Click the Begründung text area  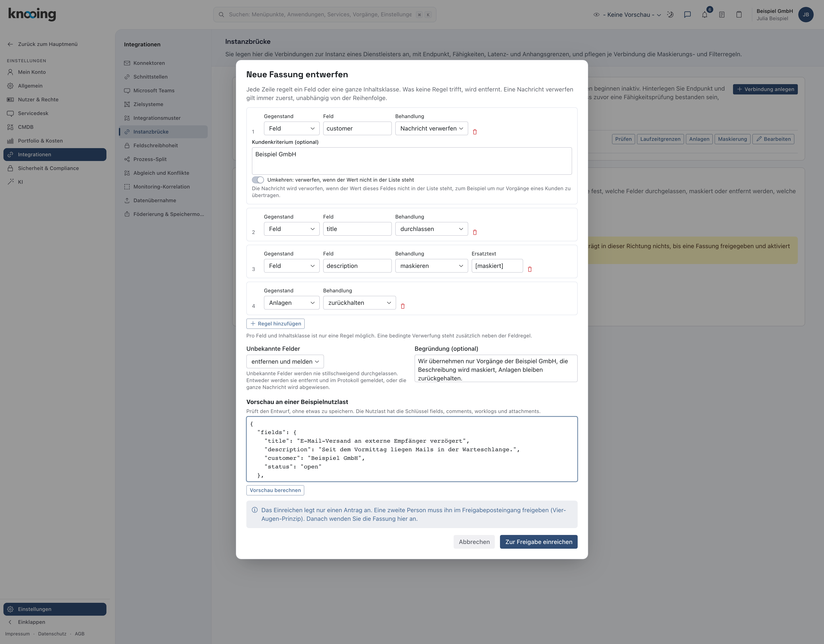496,368
